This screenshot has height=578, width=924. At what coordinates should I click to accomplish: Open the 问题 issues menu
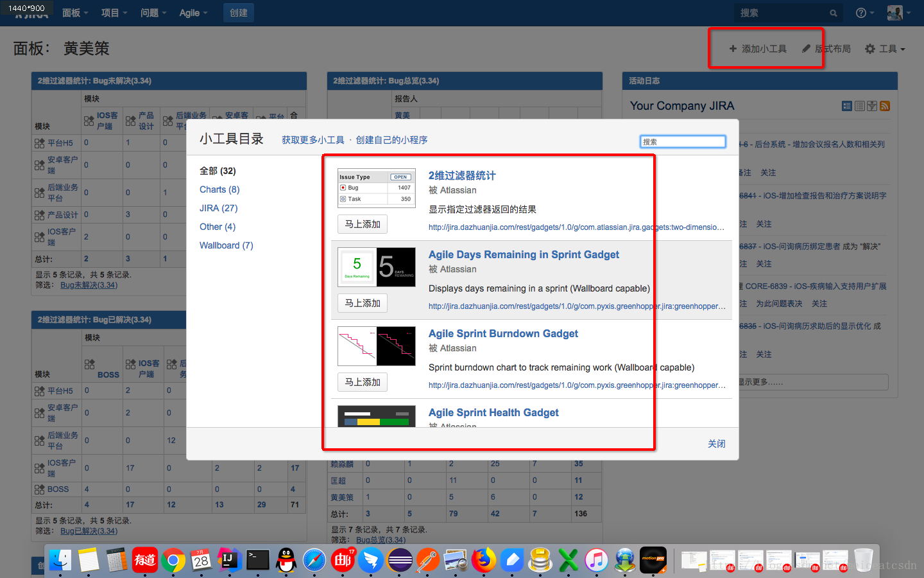pos(153,13)
